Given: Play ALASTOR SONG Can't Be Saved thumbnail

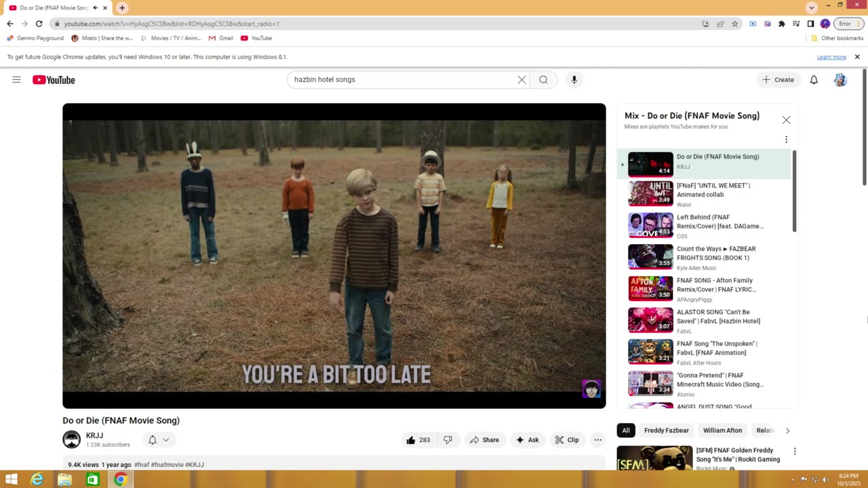Looking at the screenshot, I should 650,320.
